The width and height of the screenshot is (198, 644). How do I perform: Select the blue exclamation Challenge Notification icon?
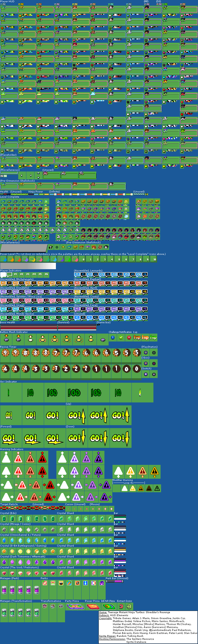click(x=113, y=338)
